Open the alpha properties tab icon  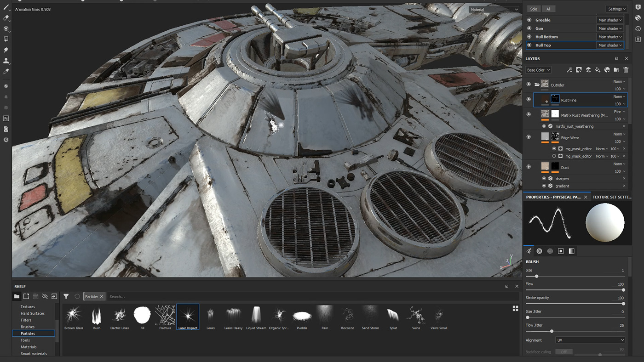(540, 251)
